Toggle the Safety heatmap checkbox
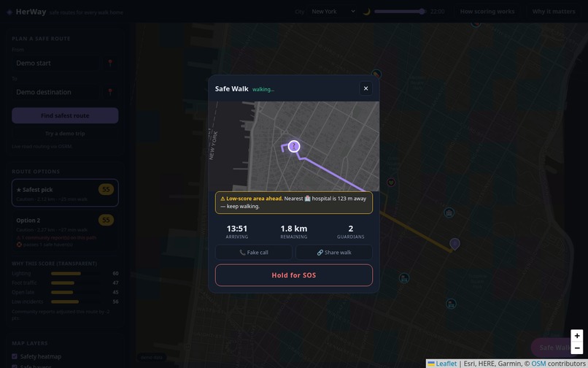This screenshot has width=588, height=368. point(15,356)
